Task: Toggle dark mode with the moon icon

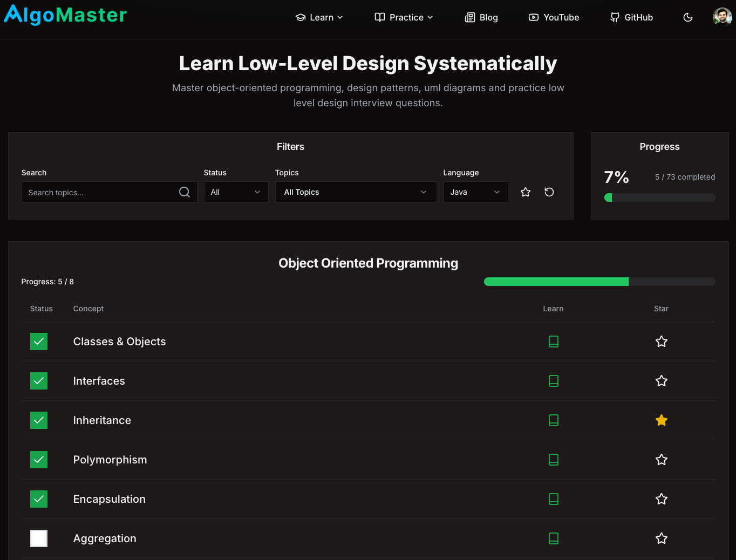Action: (687, 17)
